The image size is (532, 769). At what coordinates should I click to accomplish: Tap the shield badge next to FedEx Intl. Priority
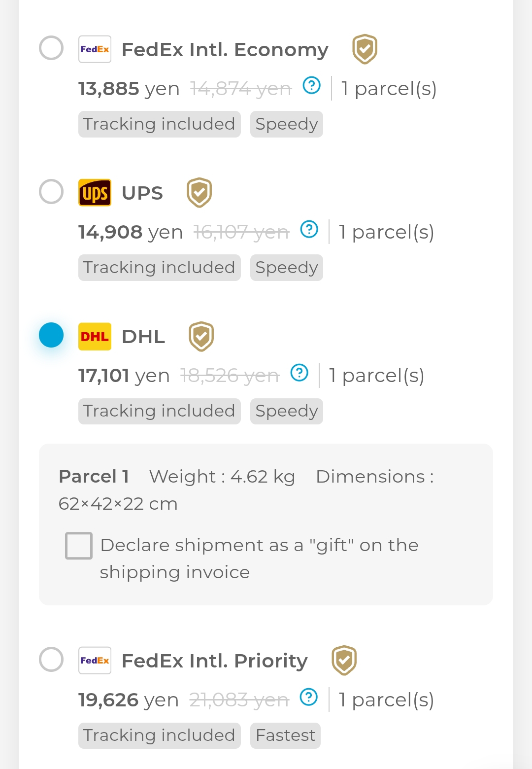pyautogui.click(x=344, y=661)
